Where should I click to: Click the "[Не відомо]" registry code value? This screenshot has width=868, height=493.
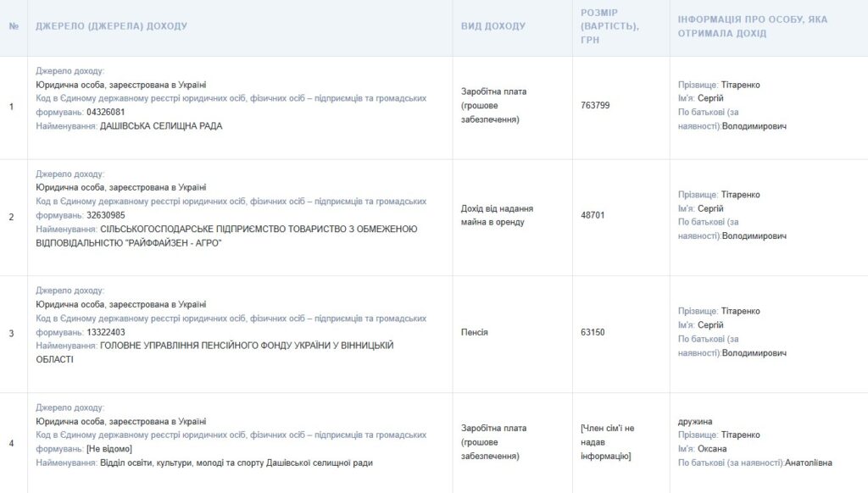coord(109,449)
